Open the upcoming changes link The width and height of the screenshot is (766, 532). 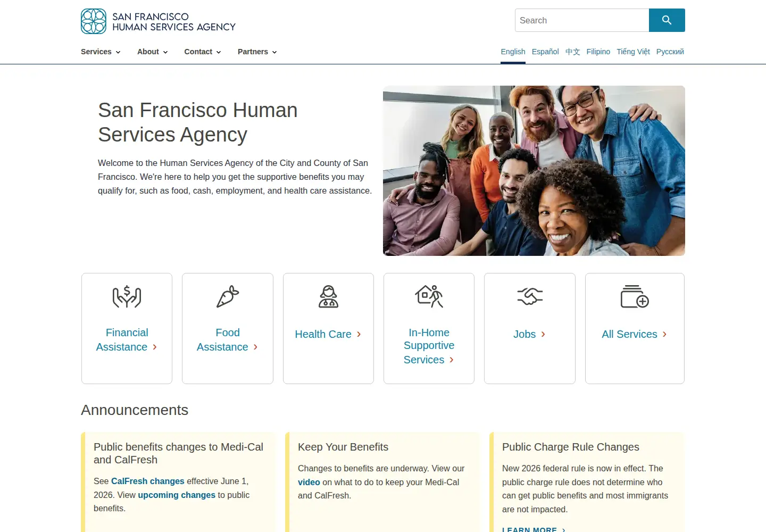(x=177, y=495)
